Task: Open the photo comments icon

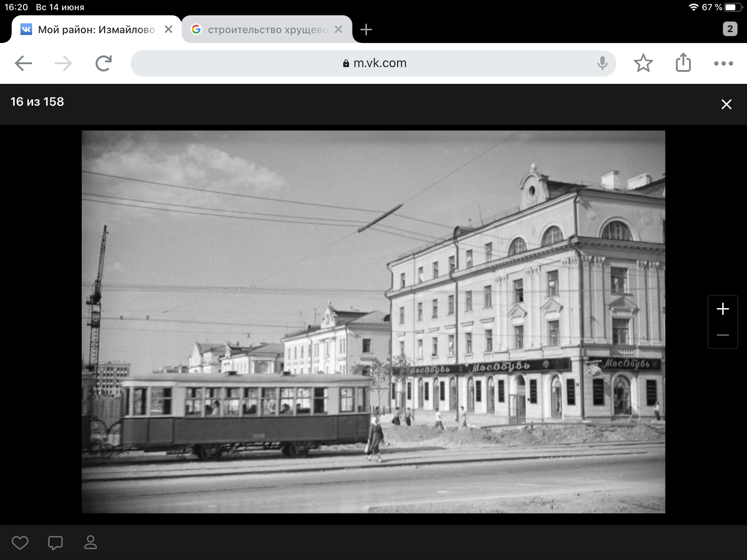Action: [x=55, y=543]
